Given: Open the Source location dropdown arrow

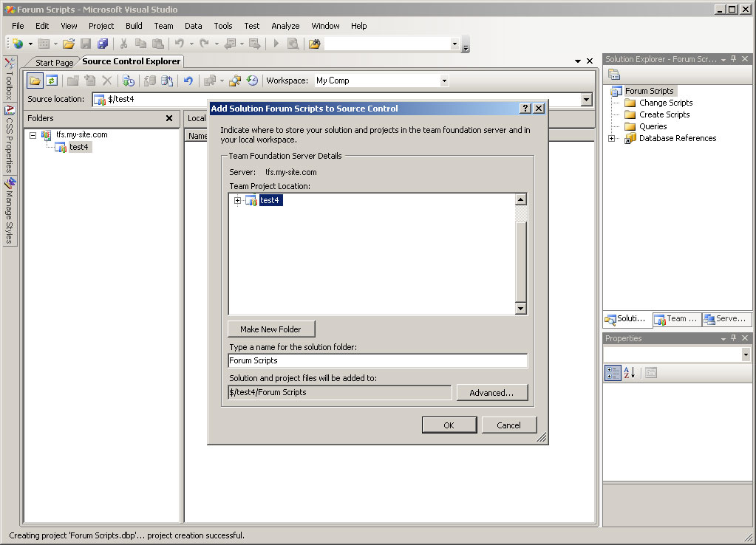Looking at the screenshot, I should tap(586, 100).
